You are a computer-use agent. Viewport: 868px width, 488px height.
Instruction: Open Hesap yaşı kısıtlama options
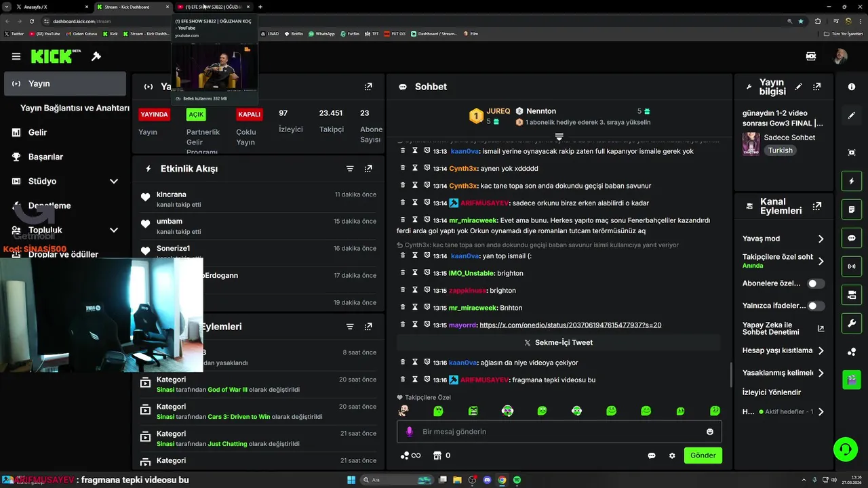click(x=784, y=350)
